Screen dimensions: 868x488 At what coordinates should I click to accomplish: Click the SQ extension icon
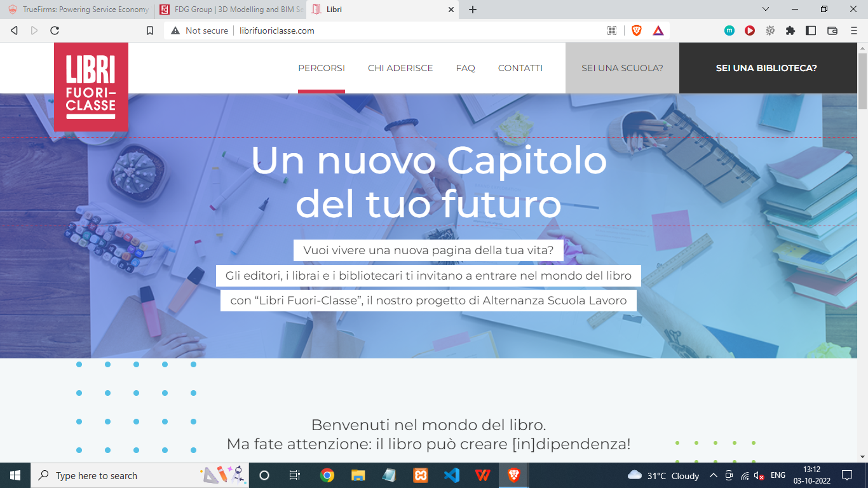tap(770, 30)
